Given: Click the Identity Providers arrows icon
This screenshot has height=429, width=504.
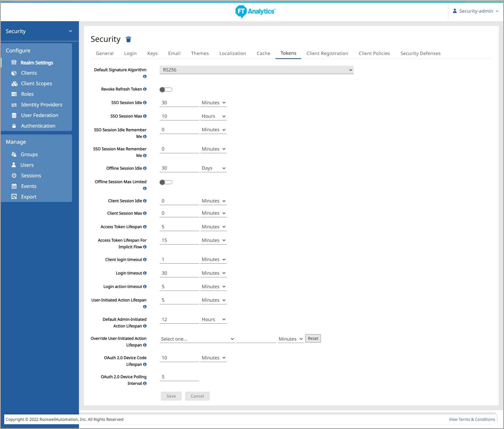Looking at the screenshot, I should [x=14, y=105].
